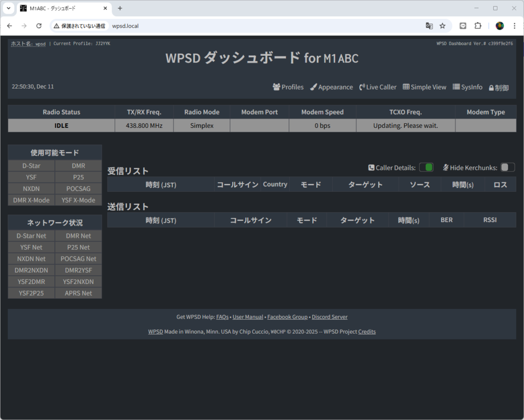Viewport: 524px width, 420px height.
Task: Open the FAQs help link
Action: pyautogui.click(x=222, y=317)
